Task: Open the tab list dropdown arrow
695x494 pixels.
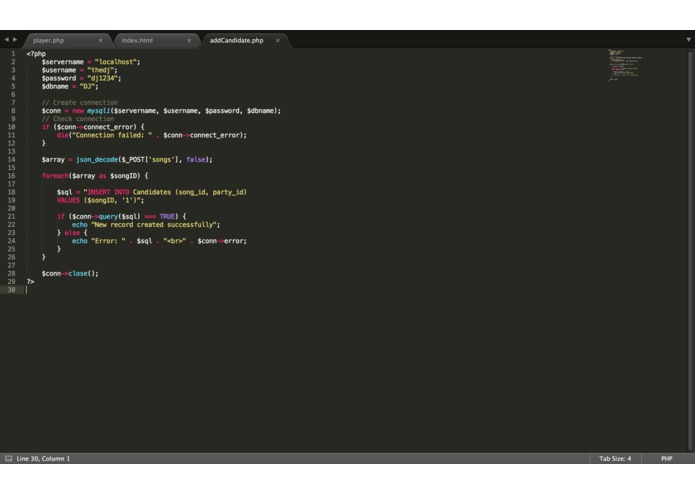Action: pos(688,40)
